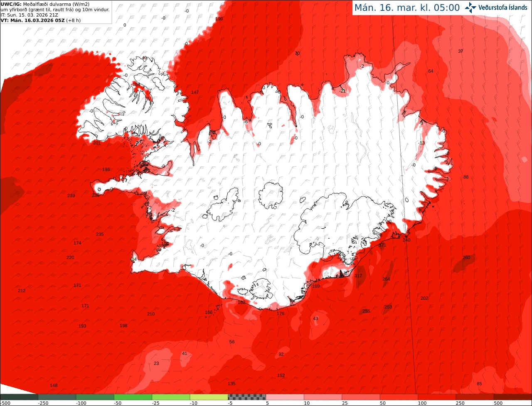The image size is (532, 406).
Task: Click the map value 174
Action: [77, 243]
